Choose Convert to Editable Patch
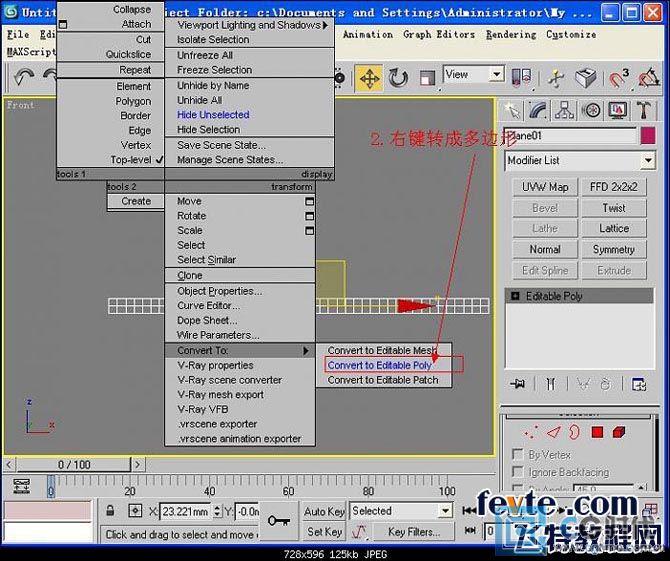Screen dimensions: 670x561 coord(383,380)
